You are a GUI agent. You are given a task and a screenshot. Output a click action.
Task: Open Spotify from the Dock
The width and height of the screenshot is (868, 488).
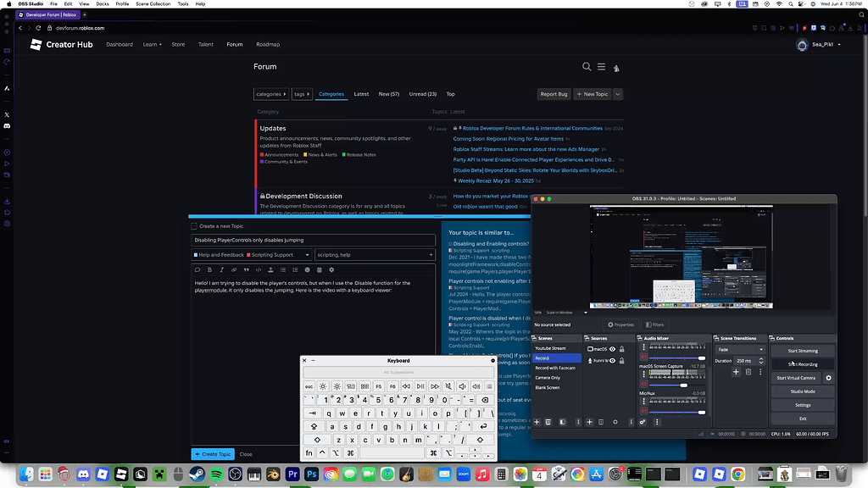216,474
